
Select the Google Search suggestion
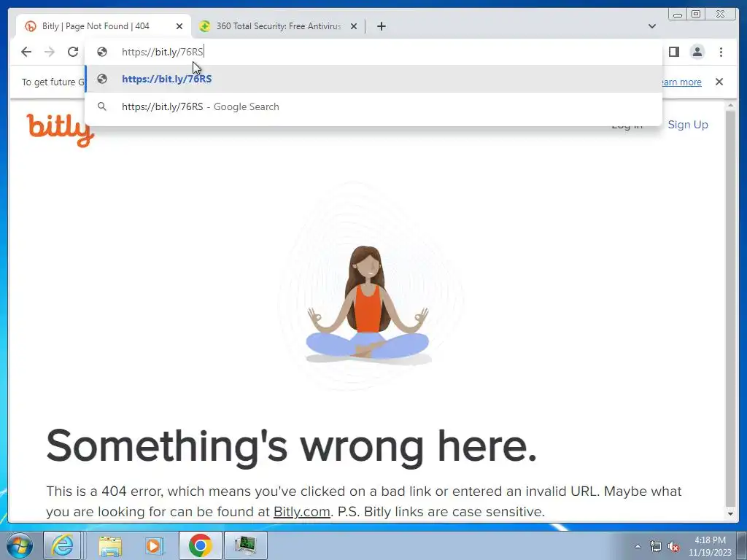(373, 106)
